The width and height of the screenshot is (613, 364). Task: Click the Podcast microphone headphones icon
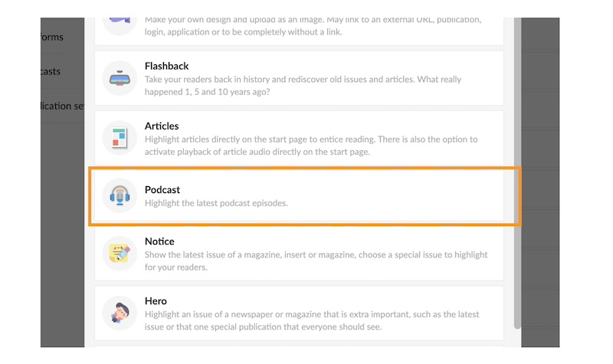click(x=120, y=195)
